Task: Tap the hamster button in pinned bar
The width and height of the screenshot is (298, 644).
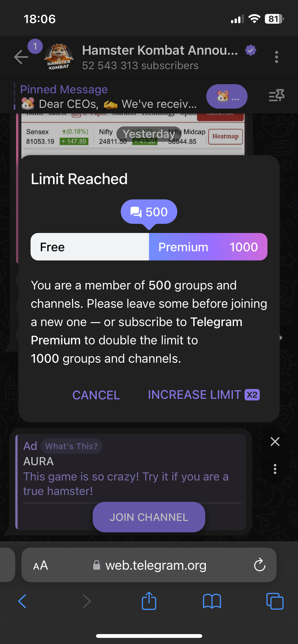Action: coord(227,97)
